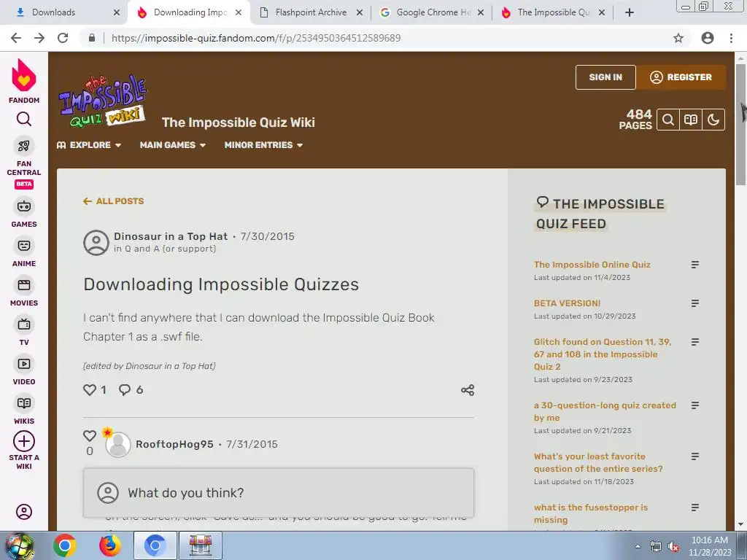
Task: Open the Windows Start menu
Action: pyautogui.click(x=19, y=545)
